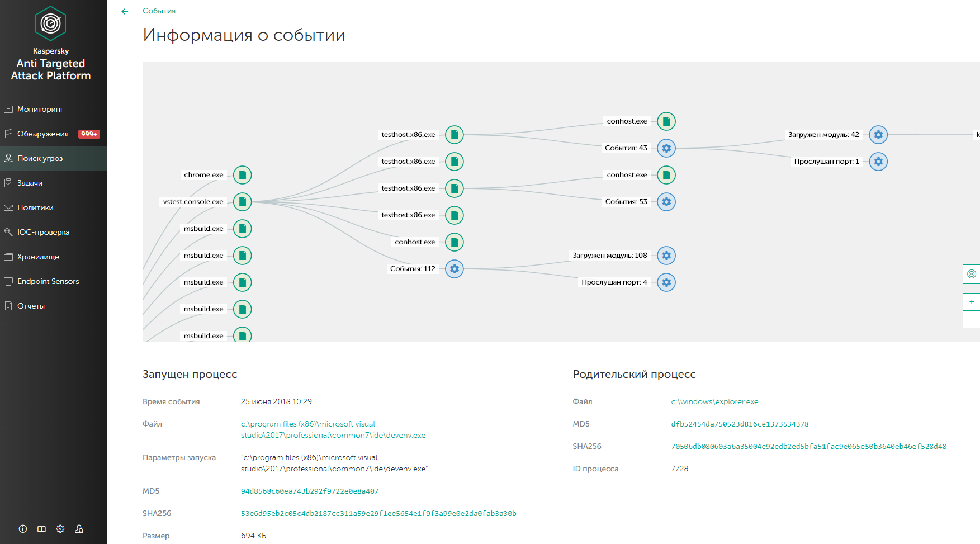
Task: Open the documentation book icon
Action: (x=41, y=529)
